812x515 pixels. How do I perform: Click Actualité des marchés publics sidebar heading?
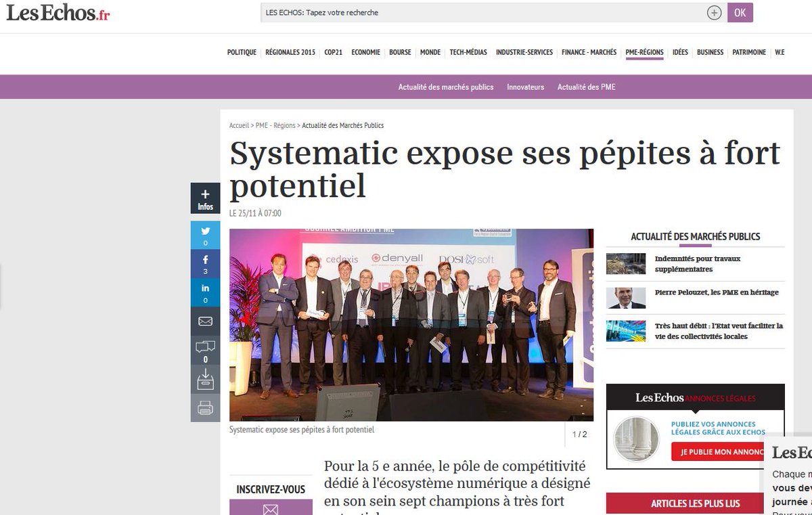(696, 237)
